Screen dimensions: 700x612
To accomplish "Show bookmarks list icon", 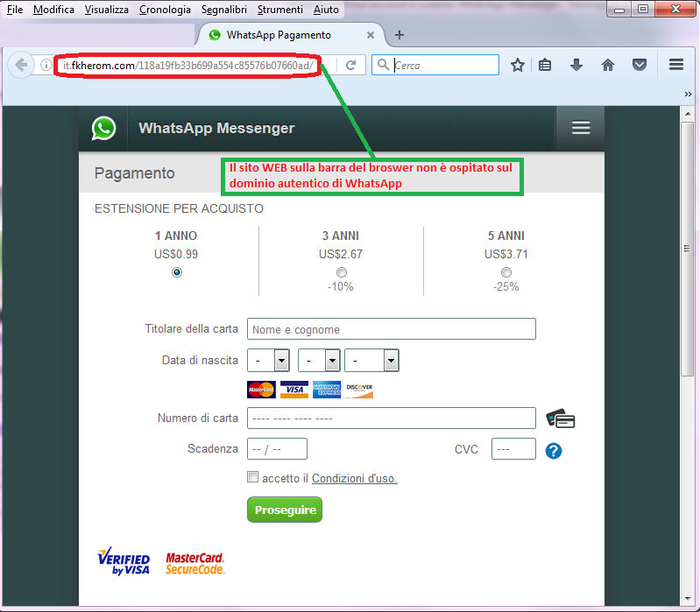I will tap(545, 65).
